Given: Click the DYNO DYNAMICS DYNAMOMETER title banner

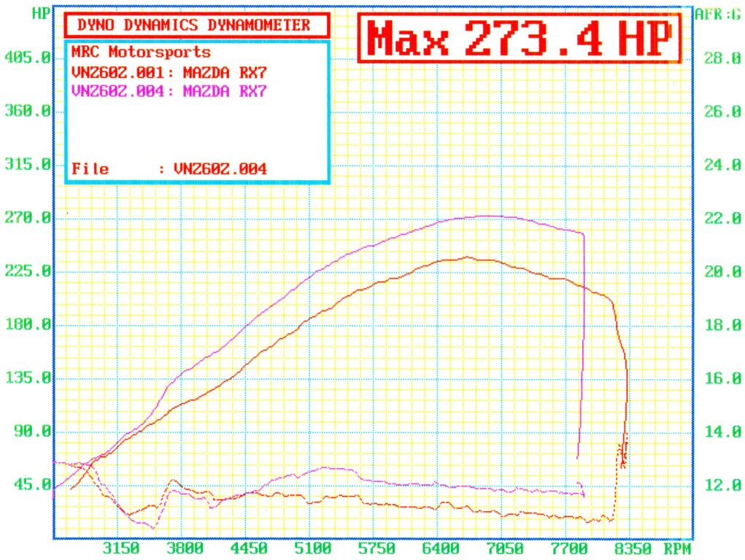Looking at the screenshot, I should tap(197, 26).
